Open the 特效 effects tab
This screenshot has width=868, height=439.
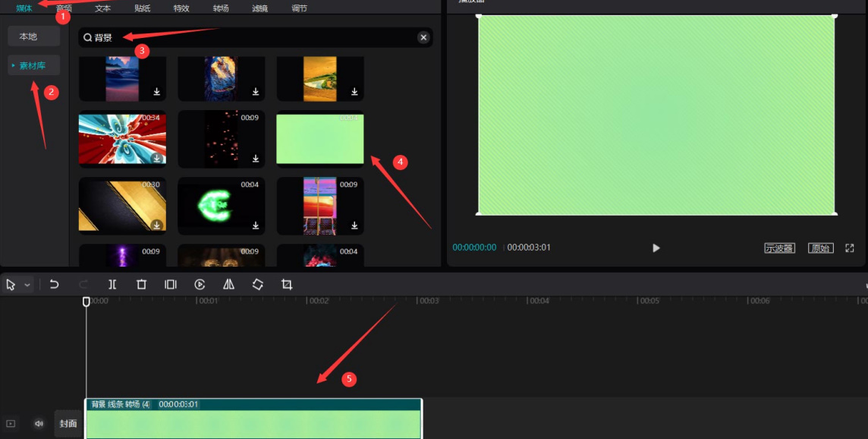pyautogui.click(x=181, y=8)
